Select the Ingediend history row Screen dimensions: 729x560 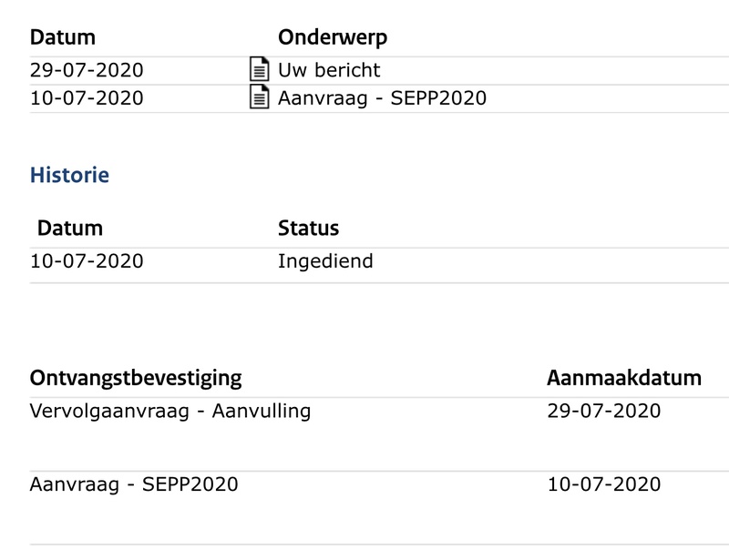[364, 262]
